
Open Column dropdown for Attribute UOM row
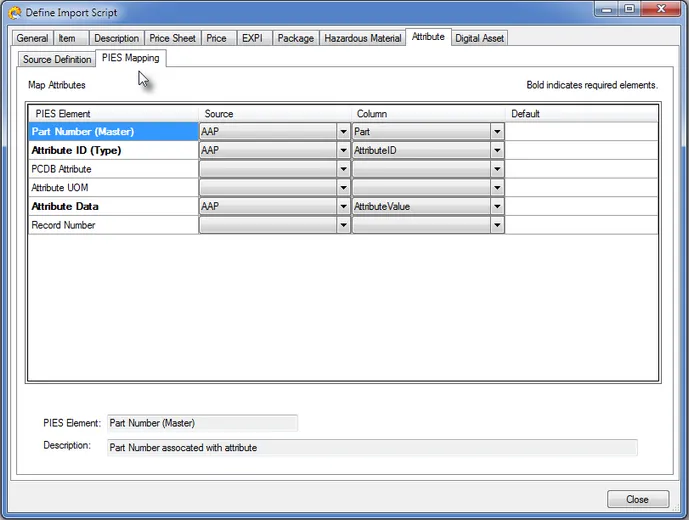click(x=496, y=188)
